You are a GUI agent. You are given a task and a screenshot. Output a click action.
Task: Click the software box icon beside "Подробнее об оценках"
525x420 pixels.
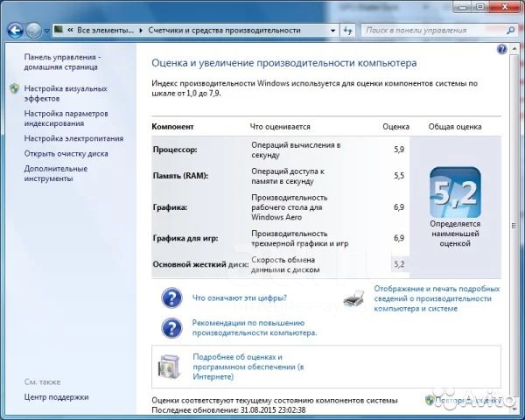[170, 367]
